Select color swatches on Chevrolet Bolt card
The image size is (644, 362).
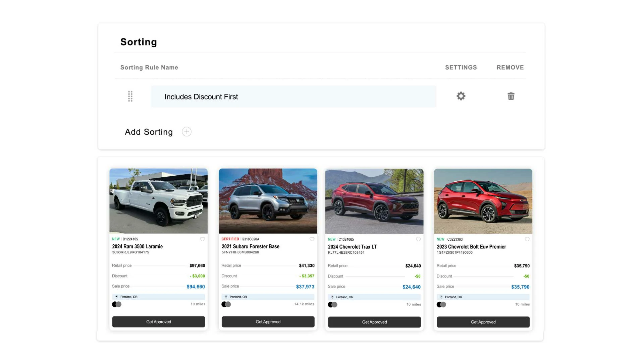pyautogui.click(x=441, y=305)
